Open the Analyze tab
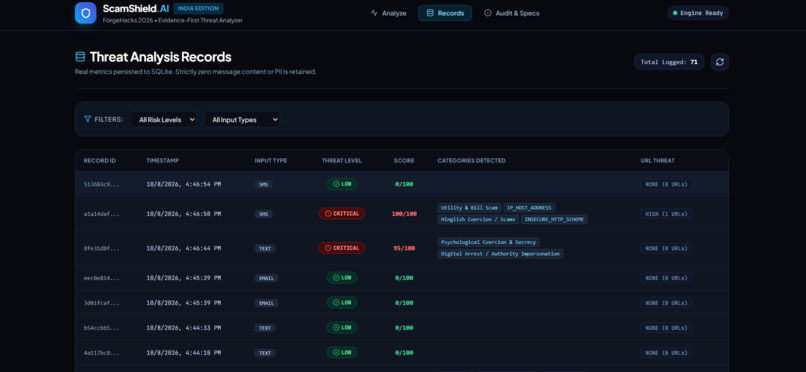The height and width of the screenshot is (372, 806). pyautogui.click(x=389, y=13)
